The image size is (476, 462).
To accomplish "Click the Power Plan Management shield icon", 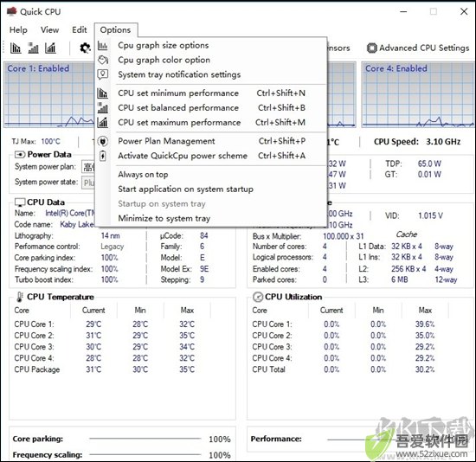I will (x=103, y=141).
